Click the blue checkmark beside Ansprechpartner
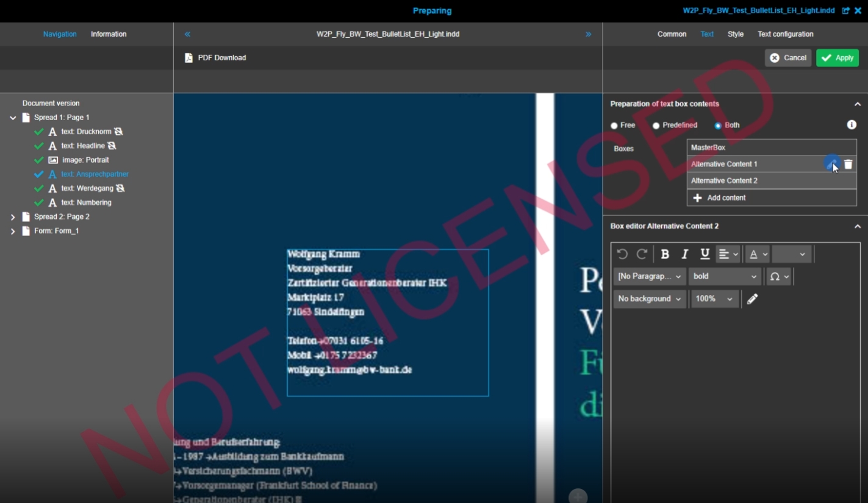 (x=39, y=174)
